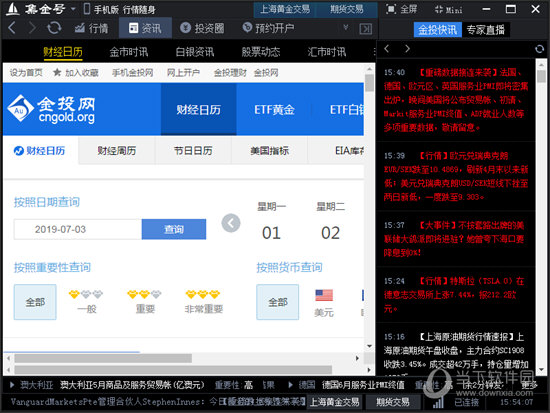Click the web page horizontal scrollbar thumb

pyautogui.click(x=103, y=358)
